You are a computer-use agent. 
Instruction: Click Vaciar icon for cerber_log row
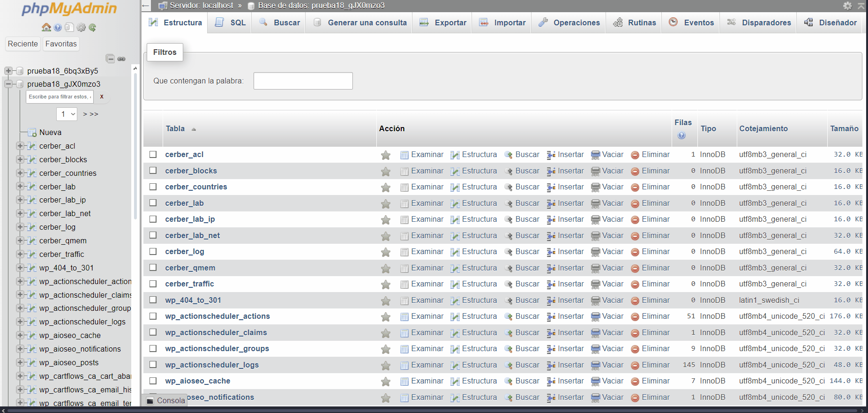595,252
